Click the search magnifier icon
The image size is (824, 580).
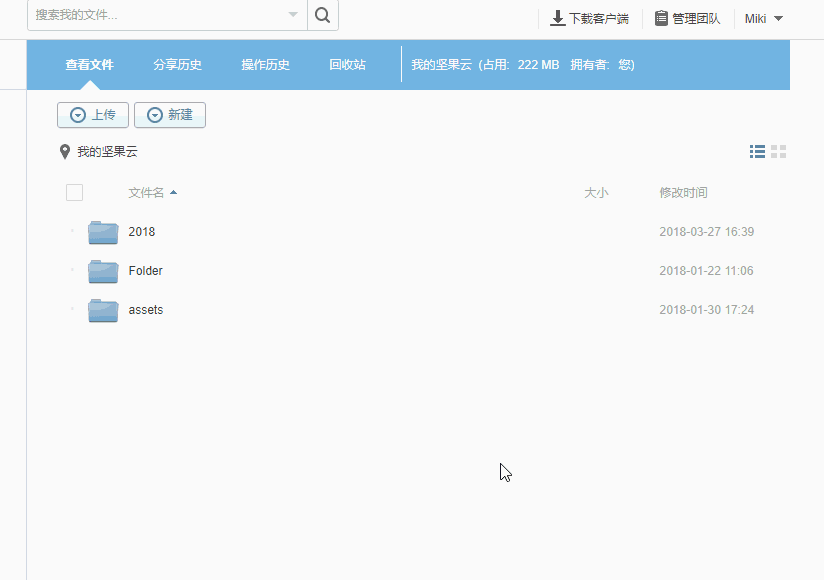323,15
